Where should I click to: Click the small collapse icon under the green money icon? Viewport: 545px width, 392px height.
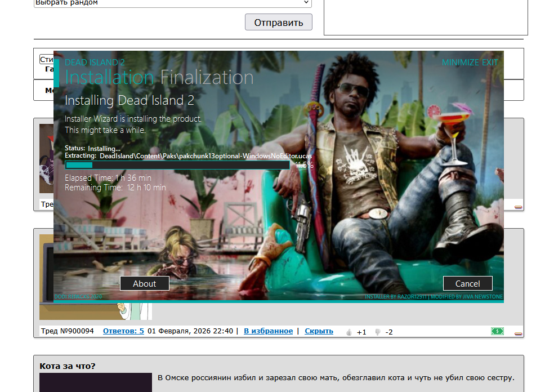518,334
